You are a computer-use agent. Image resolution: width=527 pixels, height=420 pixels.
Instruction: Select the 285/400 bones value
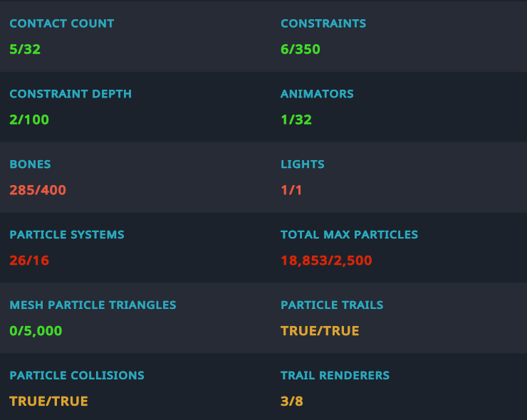coord(38,190)
